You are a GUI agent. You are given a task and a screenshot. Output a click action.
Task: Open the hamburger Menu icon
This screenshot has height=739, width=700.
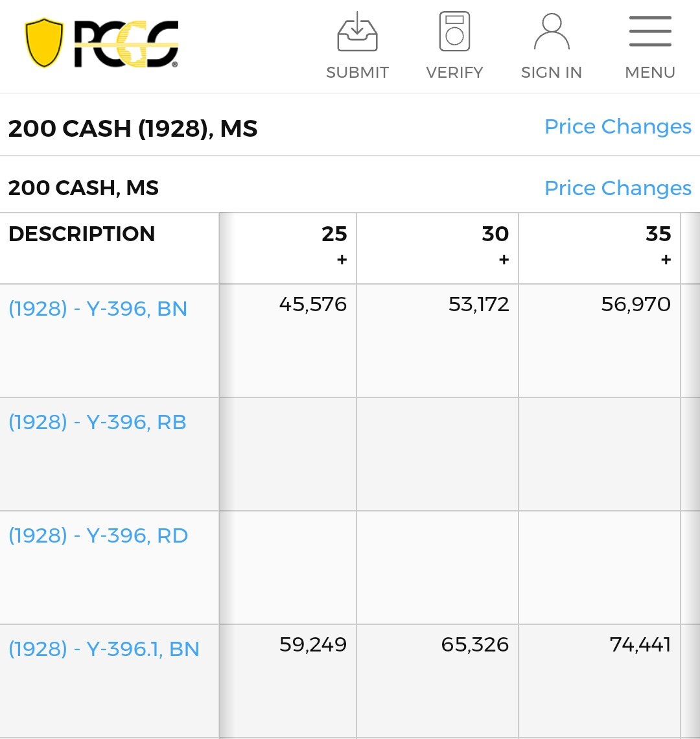(x=650, y=32)
